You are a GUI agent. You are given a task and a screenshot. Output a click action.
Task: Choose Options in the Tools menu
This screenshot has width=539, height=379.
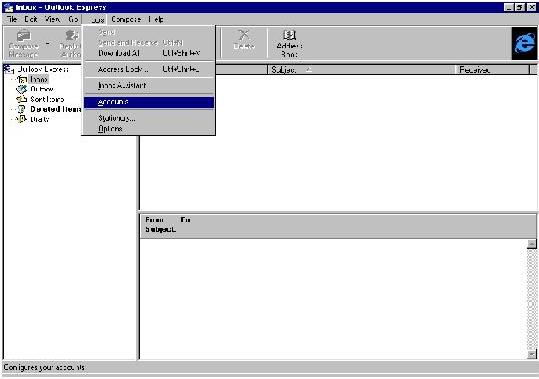click(x=148, y=129)
